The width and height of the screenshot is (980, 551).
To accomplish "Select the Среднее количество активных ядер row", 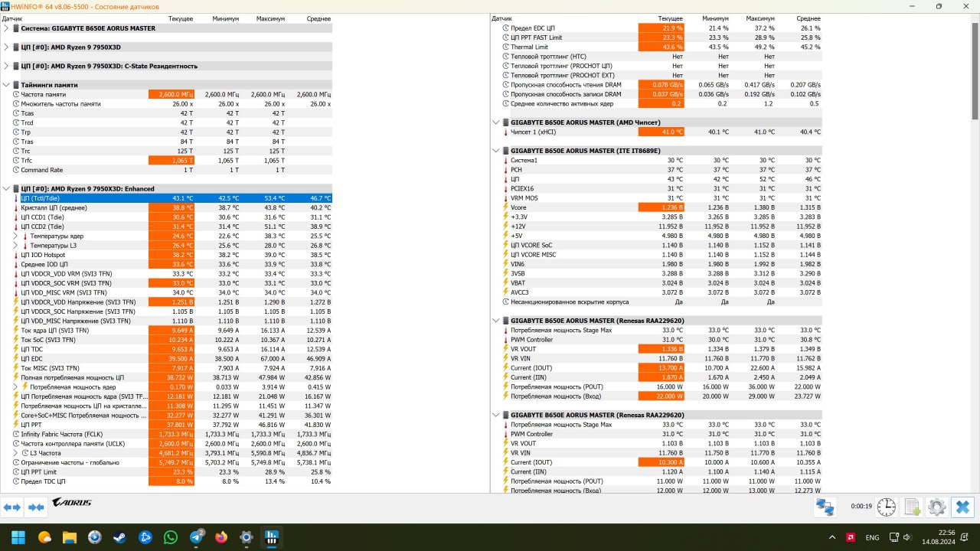I will pos(657,103).
